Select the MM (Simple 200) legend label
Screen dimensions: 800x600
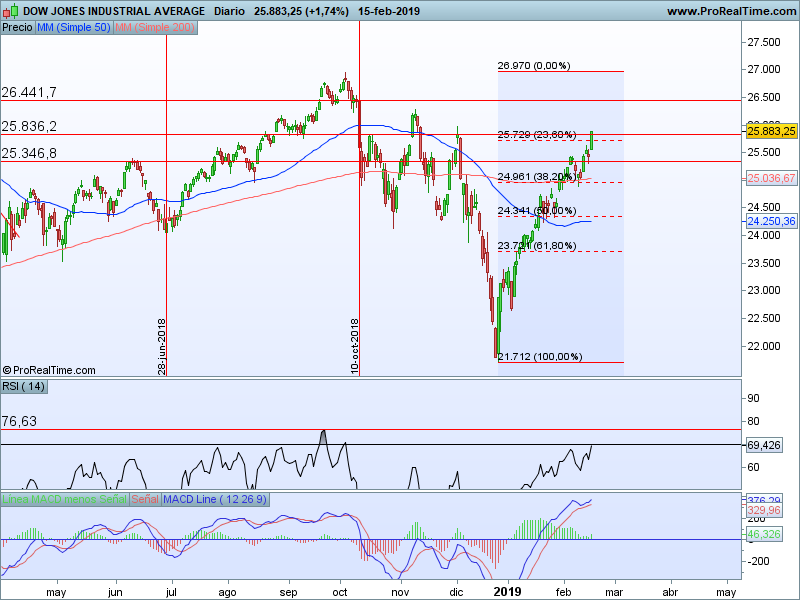[155, 28]
